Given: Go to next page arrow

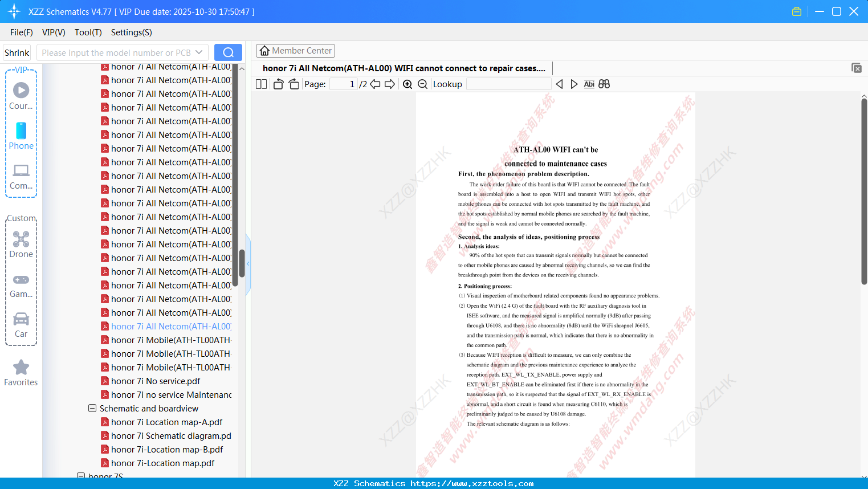Looking at the screenshot, I should tap(390, 84).
